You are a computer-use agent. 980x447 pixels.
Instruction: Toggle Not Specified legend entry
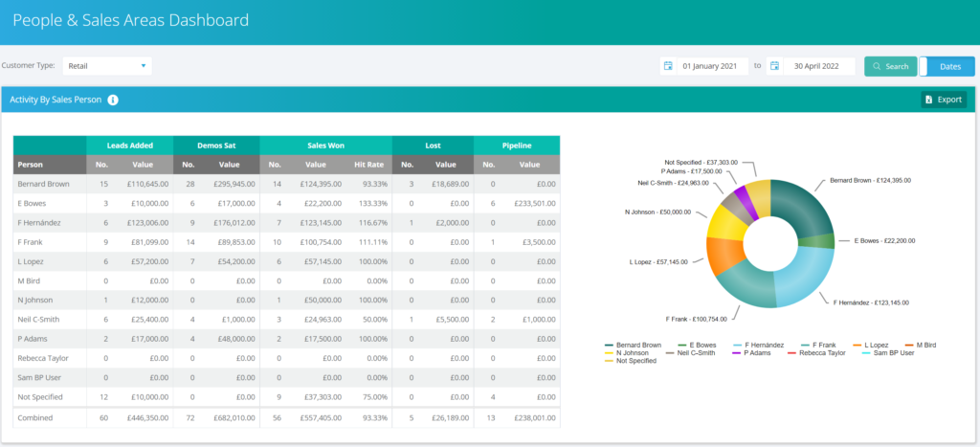click(633, 360)
